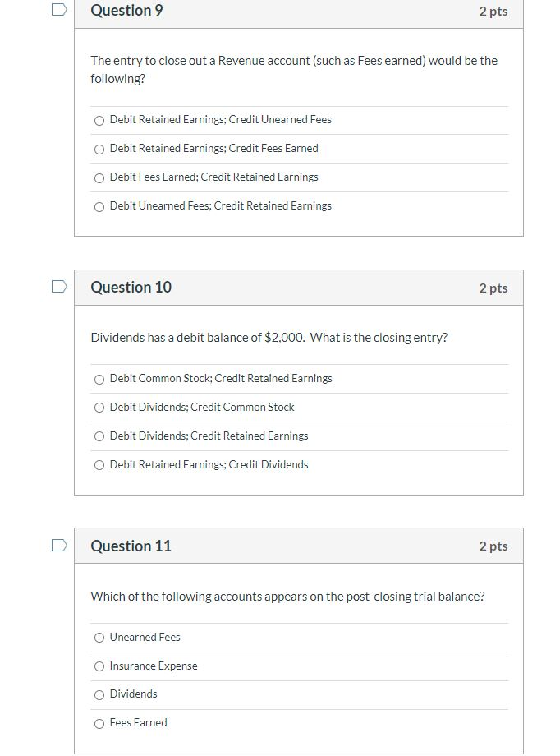Flag Question 9 using the pin icon
The image size is (560, 756).
pyautogui.click(x=57, y=8)
